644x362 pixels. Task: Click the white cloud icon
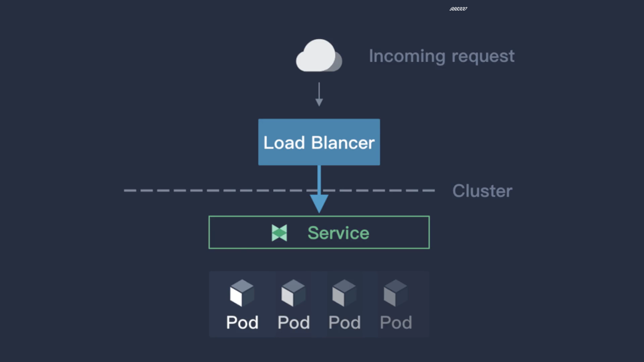[x=318, y=56]
